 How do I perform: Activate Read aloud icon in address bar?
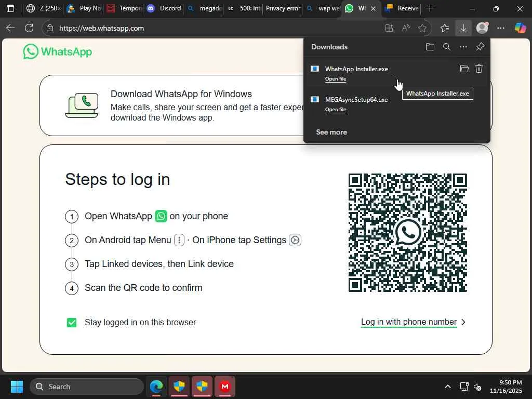pos(406,28)
